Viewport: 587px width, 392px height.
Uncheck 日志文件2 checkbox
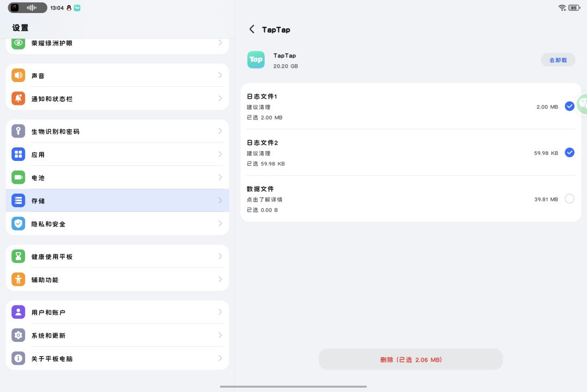click(x=570, y=153)
